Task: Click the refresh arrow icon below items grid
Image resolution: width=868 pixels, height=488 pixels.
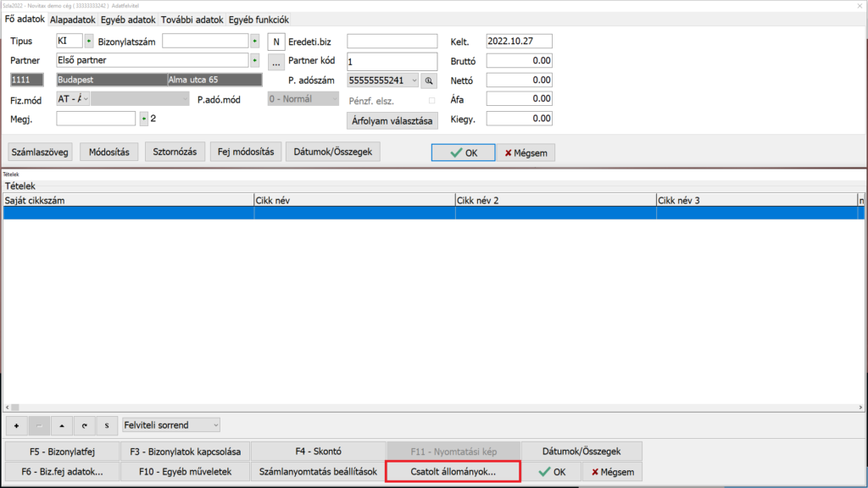Action: point(84,424)
